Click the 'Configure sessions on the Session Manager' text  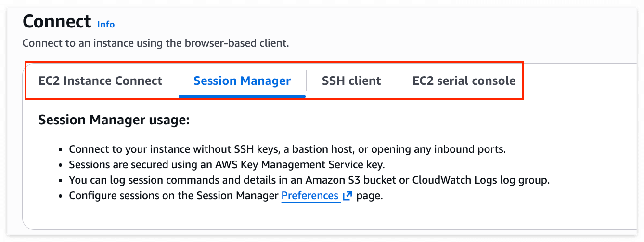pos(174,196)
